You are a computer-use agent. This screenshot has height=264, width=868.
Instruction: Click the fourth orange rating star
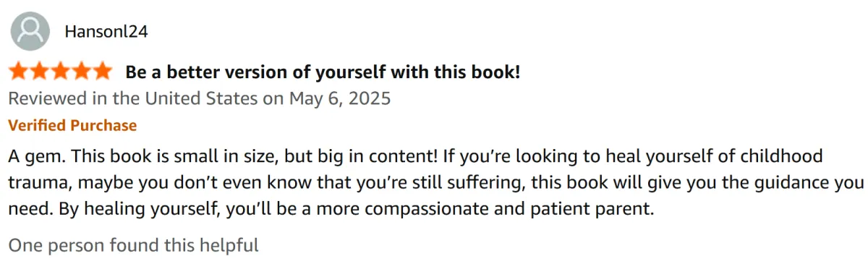pyautogui.click(x=81, y=71)
